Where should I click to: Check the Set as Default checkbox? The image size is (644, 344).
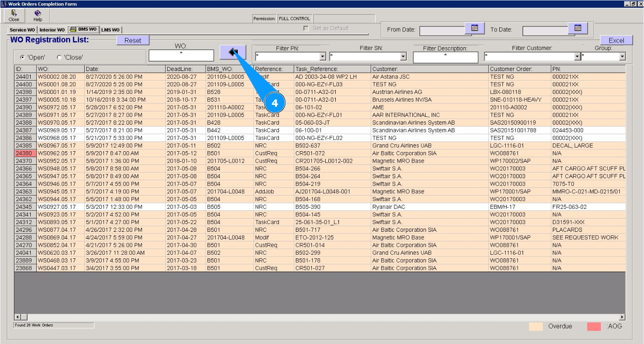pos(306,28)
